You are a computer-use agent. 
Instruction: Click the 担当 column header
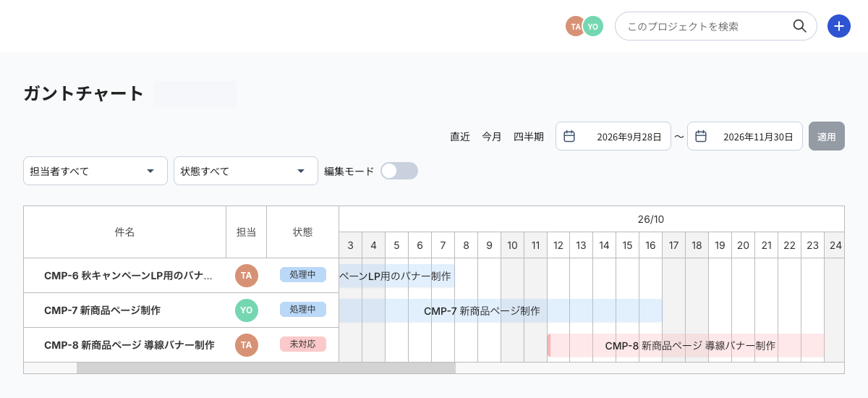click(x=247, y=232)
